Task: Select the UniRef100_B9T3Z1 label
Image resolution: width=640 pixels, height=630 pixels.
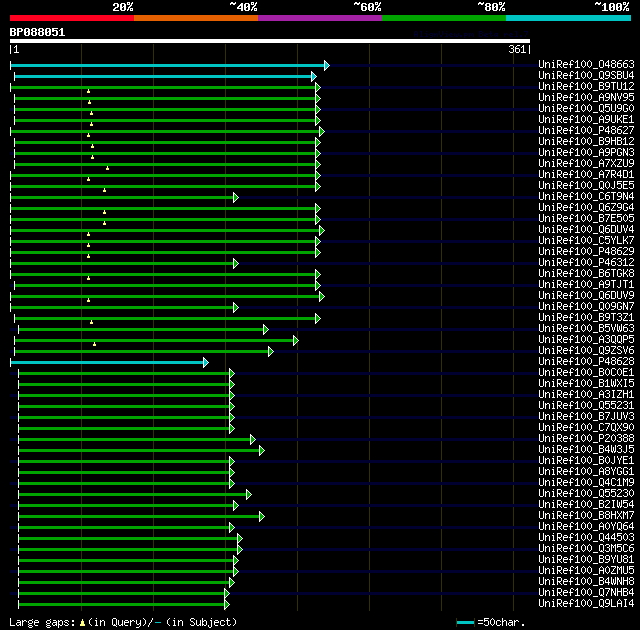Action: [586, 317]
